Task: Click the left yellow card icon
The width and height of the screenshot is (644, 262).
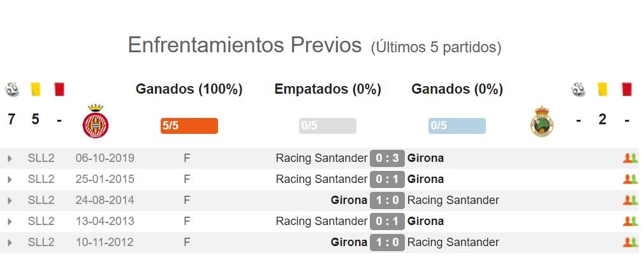Action: (36, 89)
